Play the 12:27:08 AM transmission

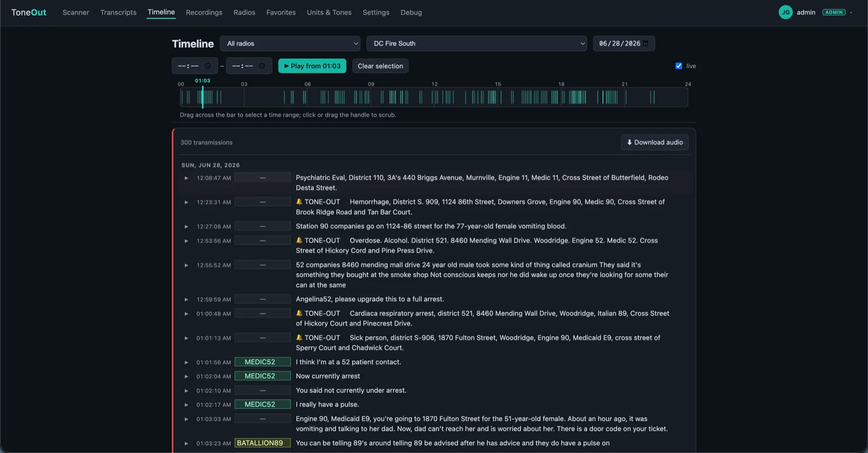pos(186,226)
